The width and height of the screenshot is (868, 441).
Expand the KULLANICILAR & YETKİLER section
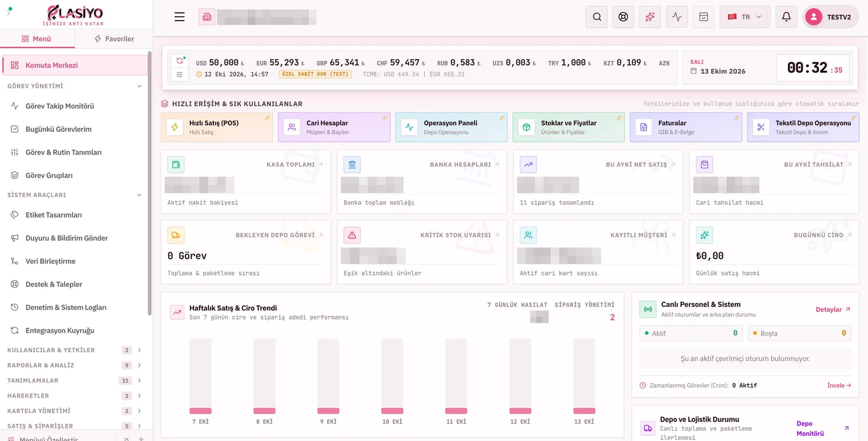click(74, 350)
